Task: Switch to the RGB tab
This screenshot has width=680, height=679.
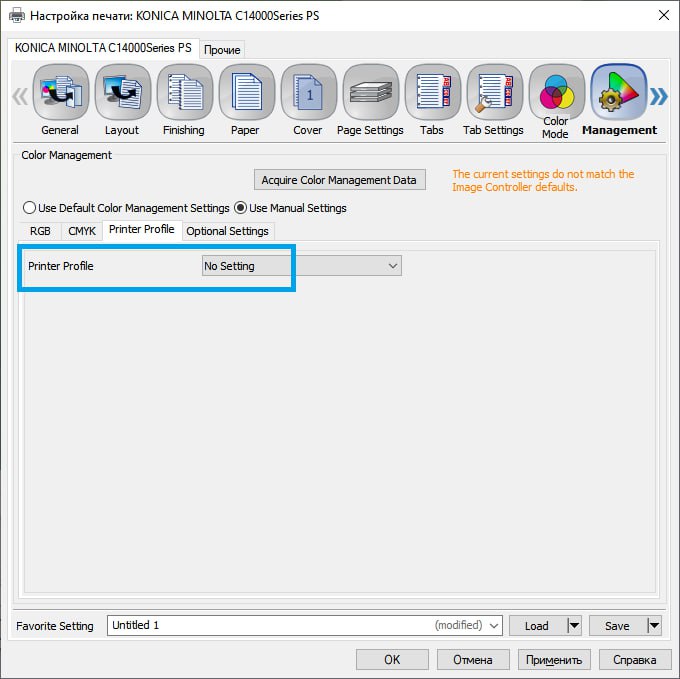Action: (x=40, y=231)
